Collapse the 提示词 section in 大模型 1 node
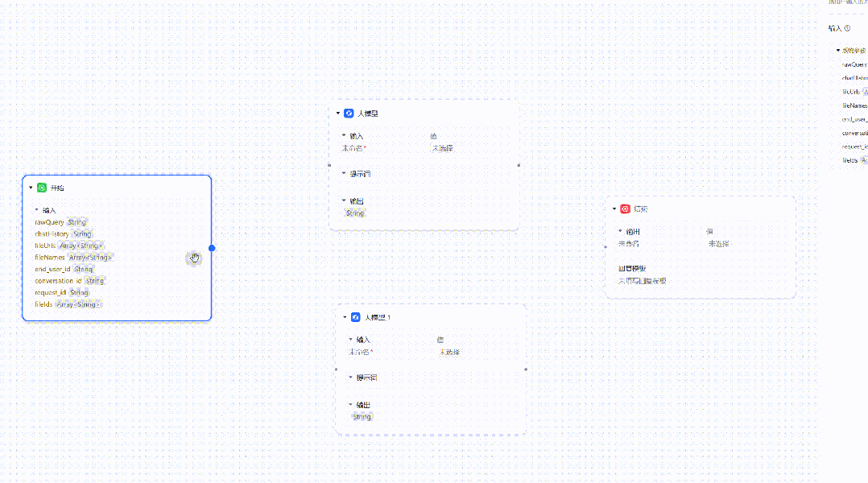 pos(350,378)
